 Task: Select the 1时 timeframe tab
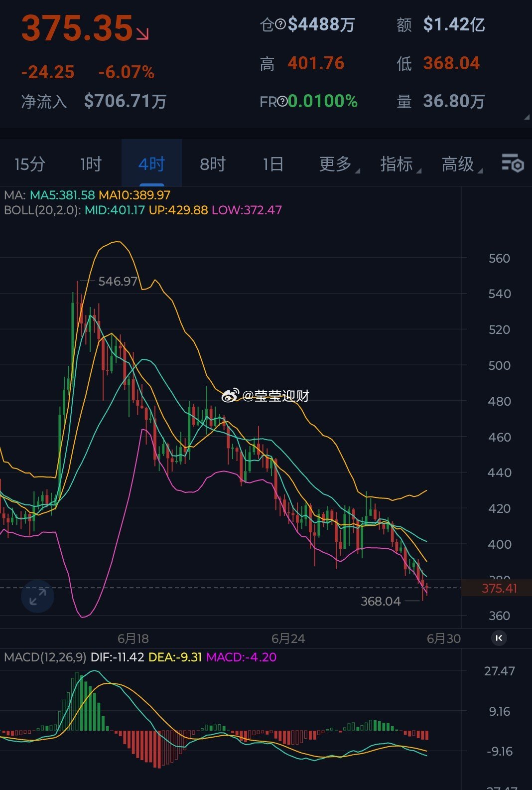[91, 164]
